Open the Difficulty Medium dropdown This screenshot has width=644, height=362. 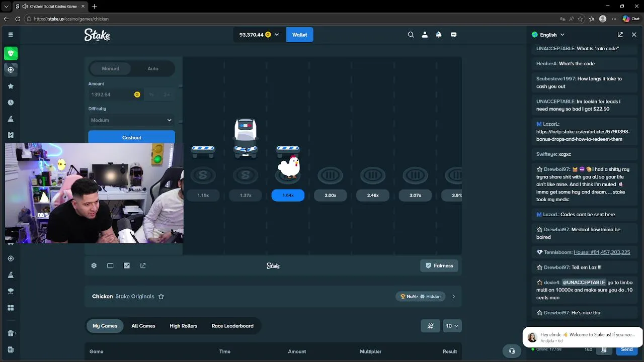131,120
